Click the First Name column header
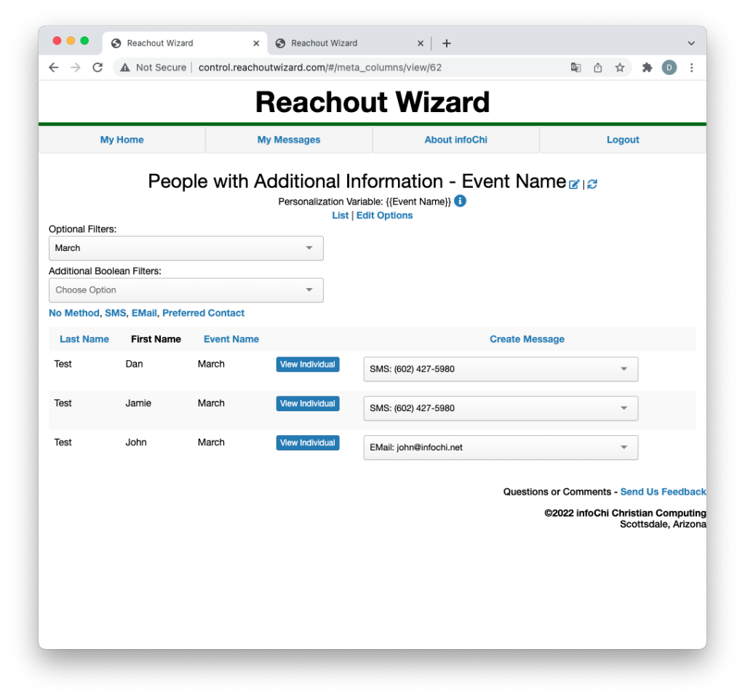The width and height of the screenshot is (745, 700). click(x=156, y=339)
